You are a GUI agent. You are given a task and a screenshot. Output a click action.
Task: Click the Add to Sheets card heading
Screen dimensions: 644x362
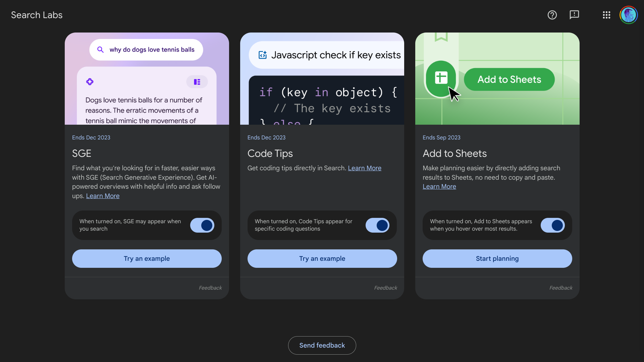point(454,154)
